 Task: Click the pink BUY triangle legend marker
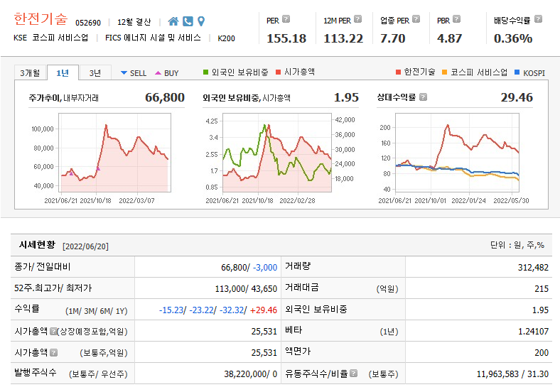158,73
